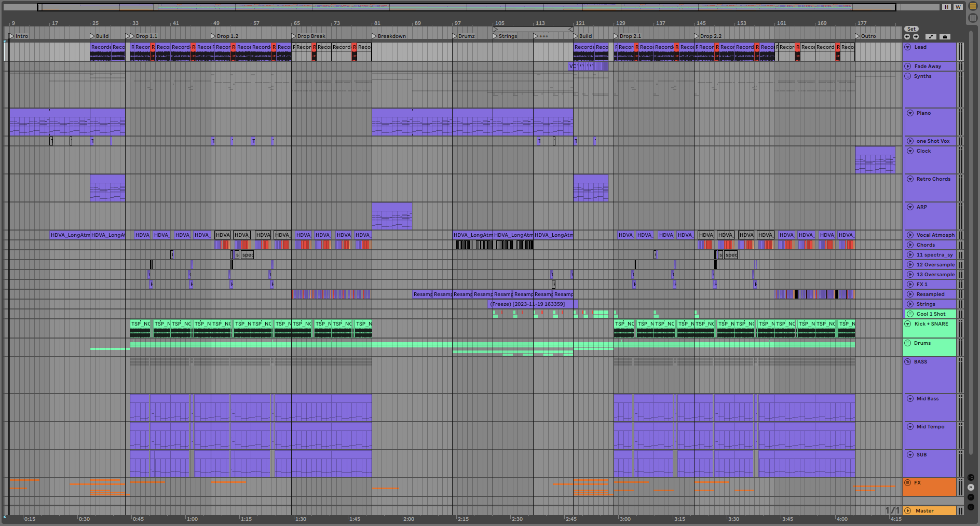The height and width of the screenshot is (526, 980).
Task: Click the 2:00 mark on time ruler
Action: [409, 519]
